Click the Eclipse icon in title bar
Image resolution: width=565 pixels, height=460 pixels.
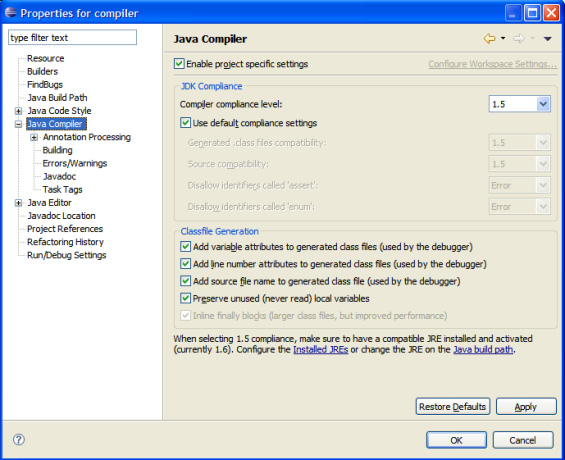(10, 13)
